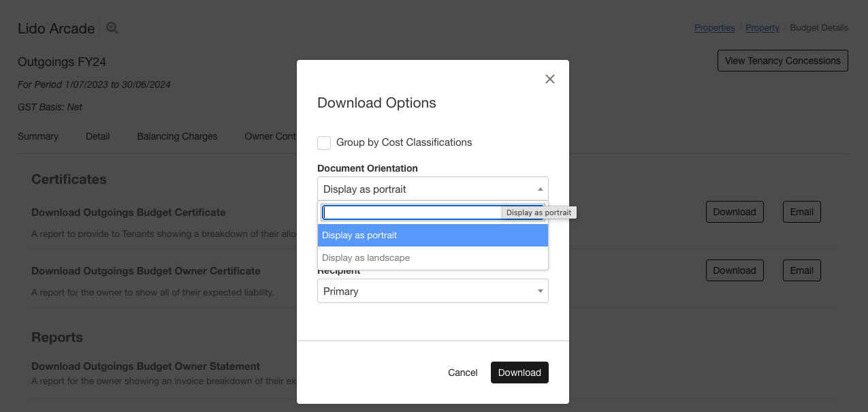Close the Download Options dialog

pyautogui.click(x=550, y=79)
